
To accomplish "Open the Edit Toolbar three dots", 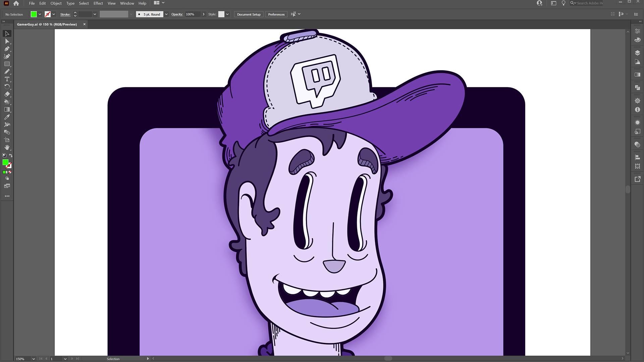I will (7, 196).
